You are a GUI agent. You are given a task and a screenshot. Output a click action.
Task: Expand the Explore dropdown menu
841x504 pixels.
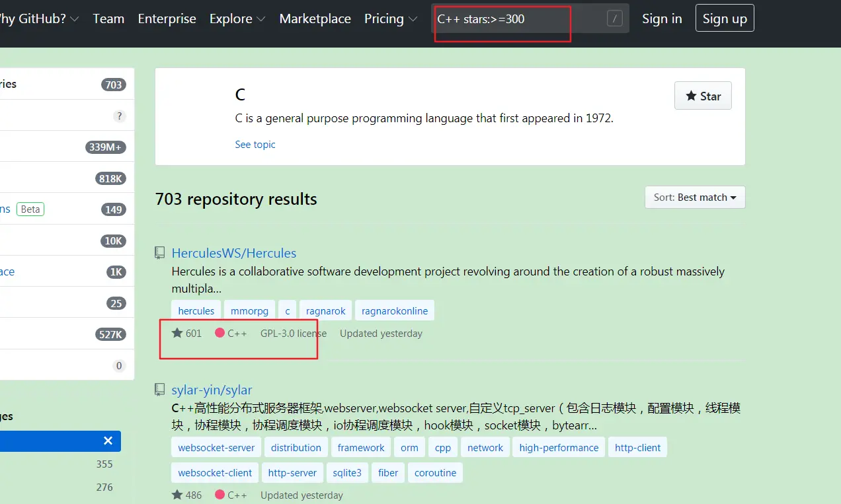(x=237, y=18)
